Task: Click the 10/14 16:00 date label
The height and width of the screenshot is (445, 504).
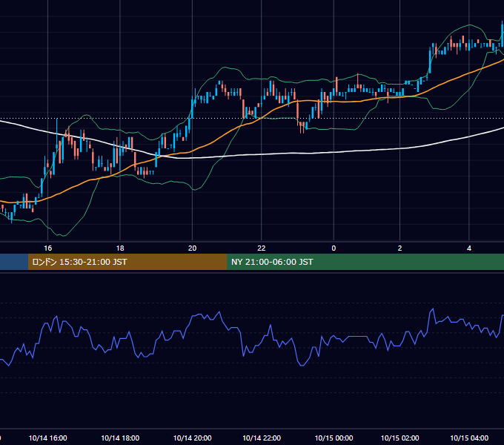Action: point(48,438)
